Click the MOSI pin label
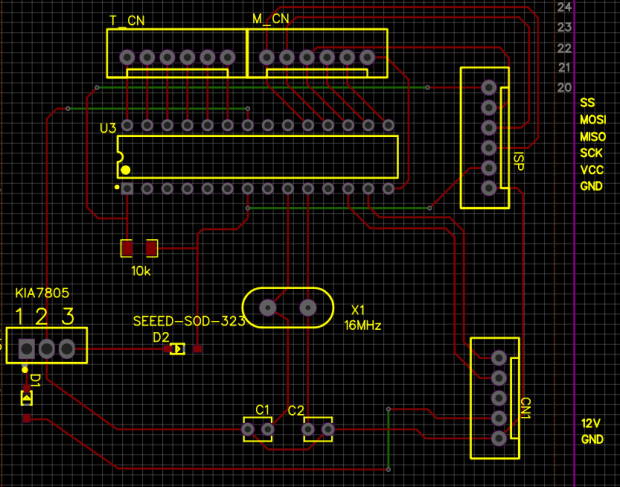The width and height of the screenshot is (620, 487). [x=593, y=120]
